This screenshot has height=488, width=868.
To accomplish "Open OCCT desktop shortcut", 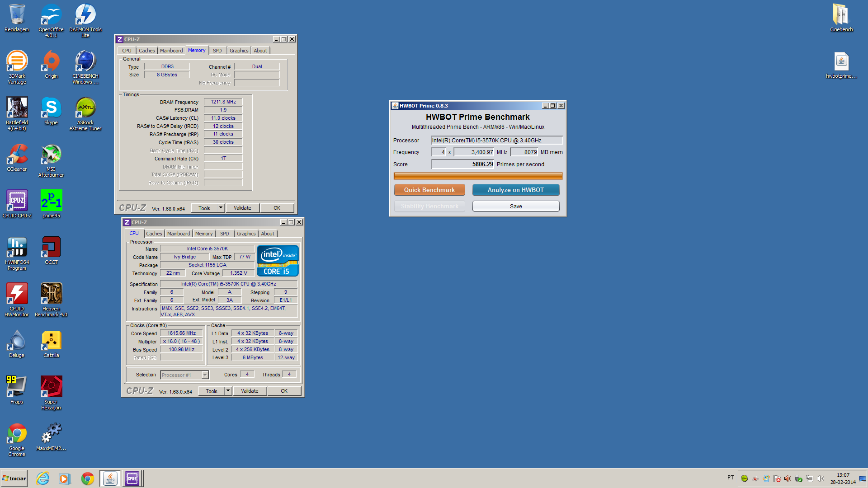I will (x=51, y=251).
